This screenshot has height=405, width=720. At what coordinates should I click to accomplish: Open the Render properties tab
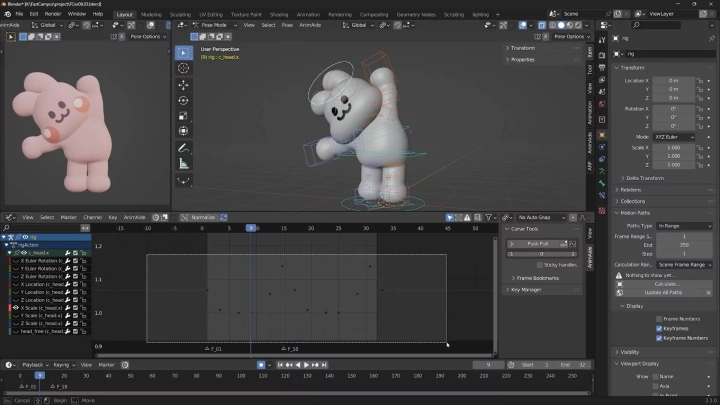602,56
